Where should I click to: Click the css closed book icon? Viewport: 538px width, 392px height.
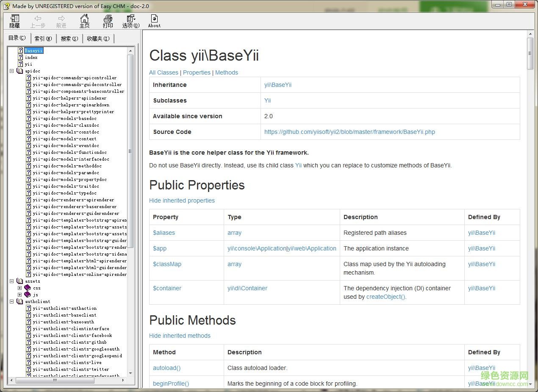click(x=28, y=288)
